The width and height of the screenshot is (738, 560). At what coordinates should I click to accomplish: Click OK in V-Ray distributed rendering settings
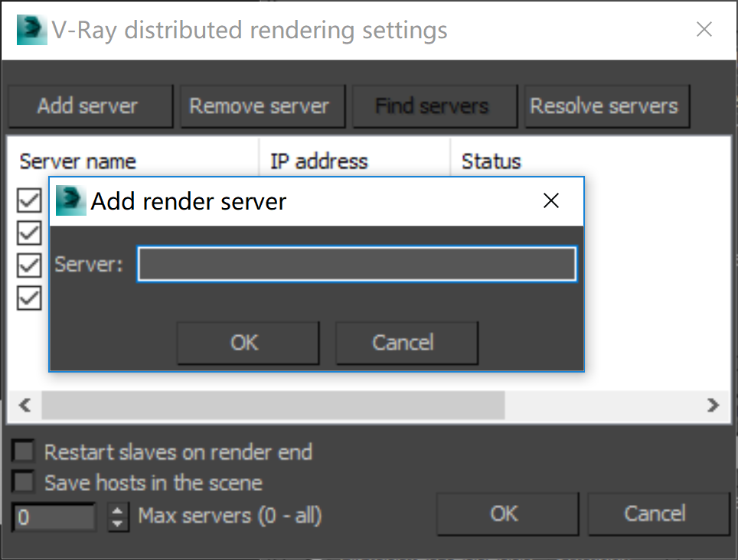[508, 514]
